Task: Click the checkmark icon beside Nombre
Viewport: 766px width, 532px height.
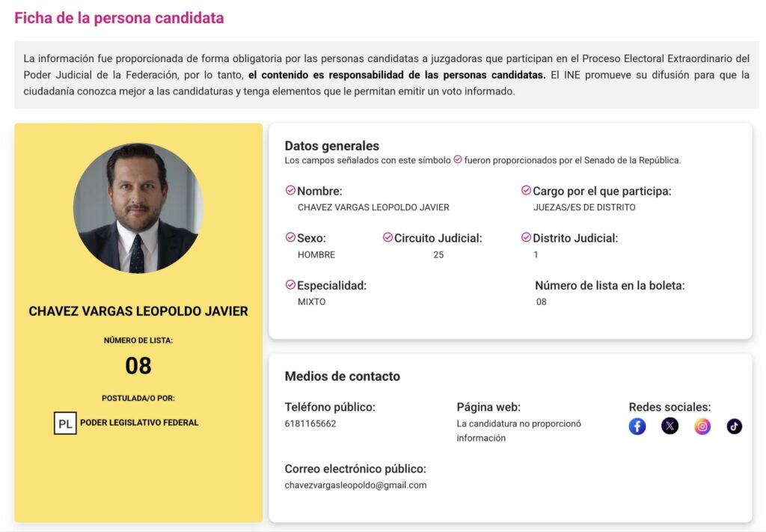Action: pos(290,191)
